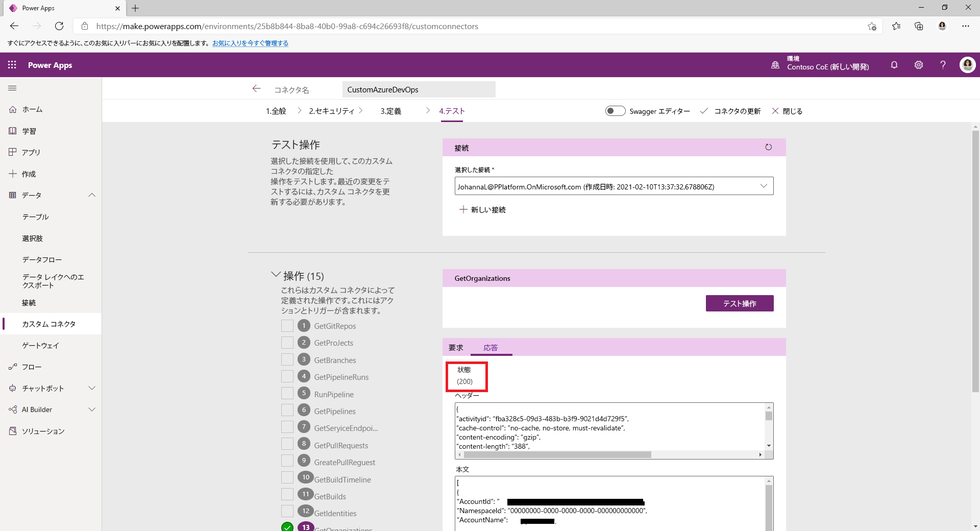This screenshot has height=531, width=980.
Task: Collapse the Operations (15) section
Action: 276,275
